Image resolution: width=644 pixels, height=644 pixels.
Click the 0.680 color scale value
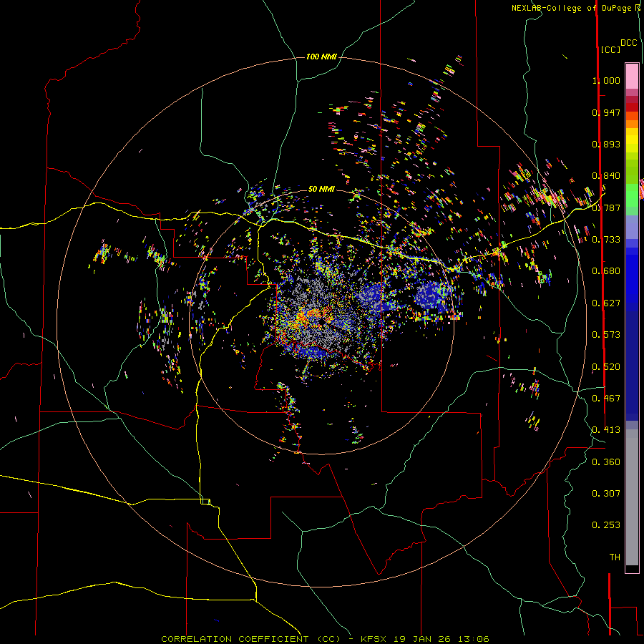(606, 271)
